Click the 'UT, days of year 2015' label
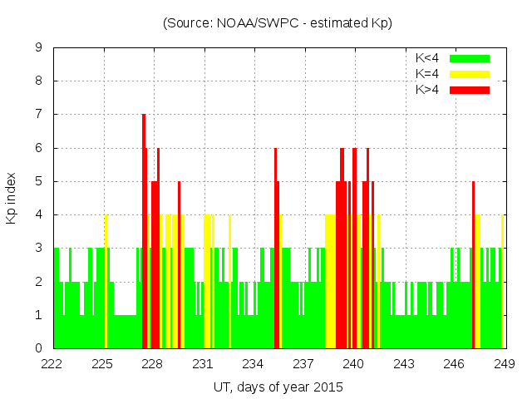Viewport: 532px width, 399px height. (x=278, y=387)
